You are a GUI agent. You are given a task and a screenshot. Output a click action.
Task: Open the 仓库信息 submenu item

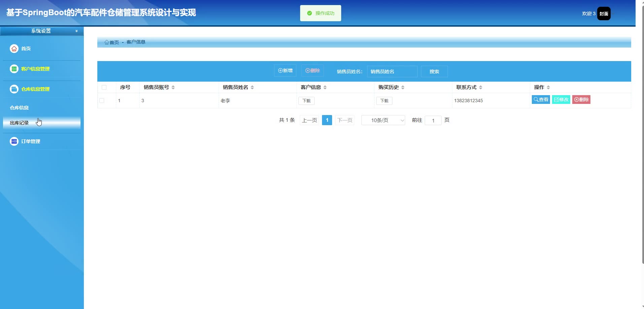pyautogui.click(x=19, y=108)
